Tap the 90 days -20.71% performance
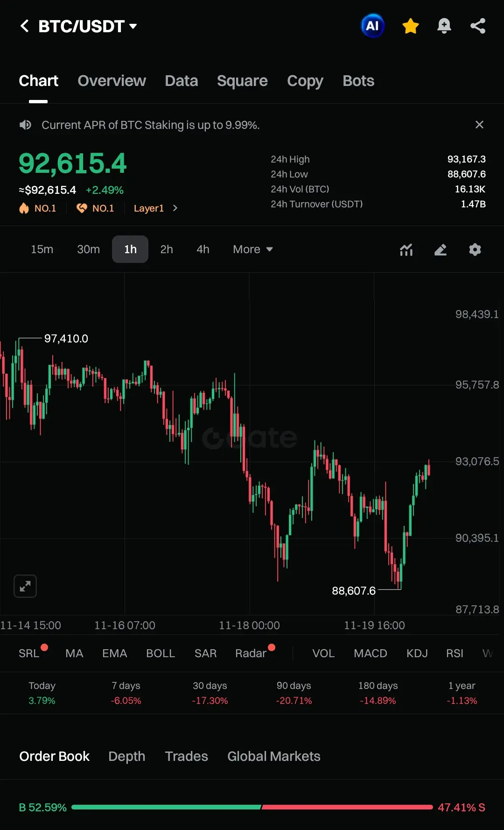The width and height of the screenshot is (504, 830). pos(294,693)
